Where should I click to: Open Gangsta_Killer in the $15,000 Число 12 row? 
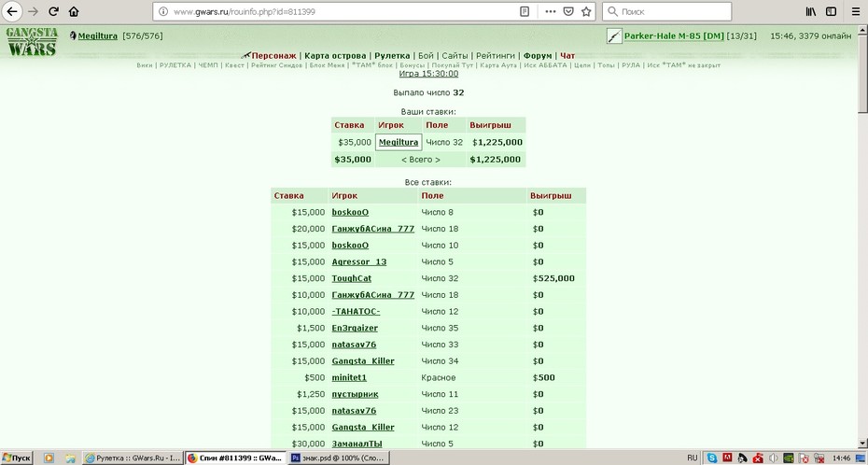(x=362, y=428)
